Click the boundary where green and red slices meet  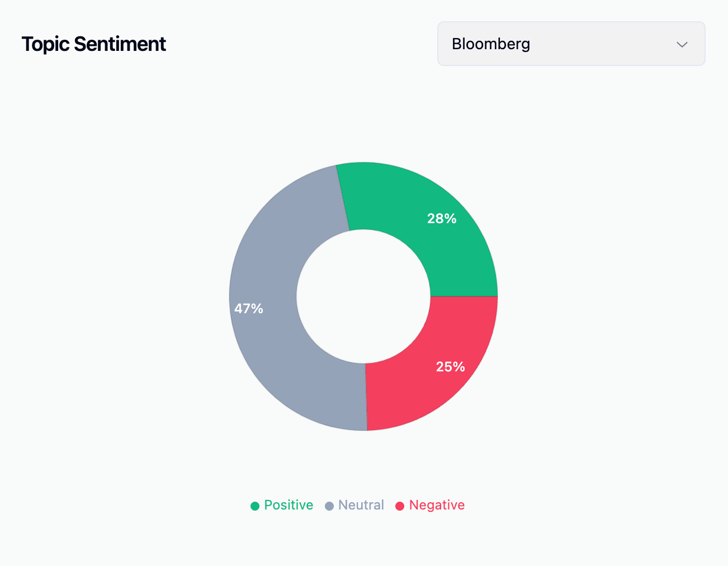click(464, 296)
